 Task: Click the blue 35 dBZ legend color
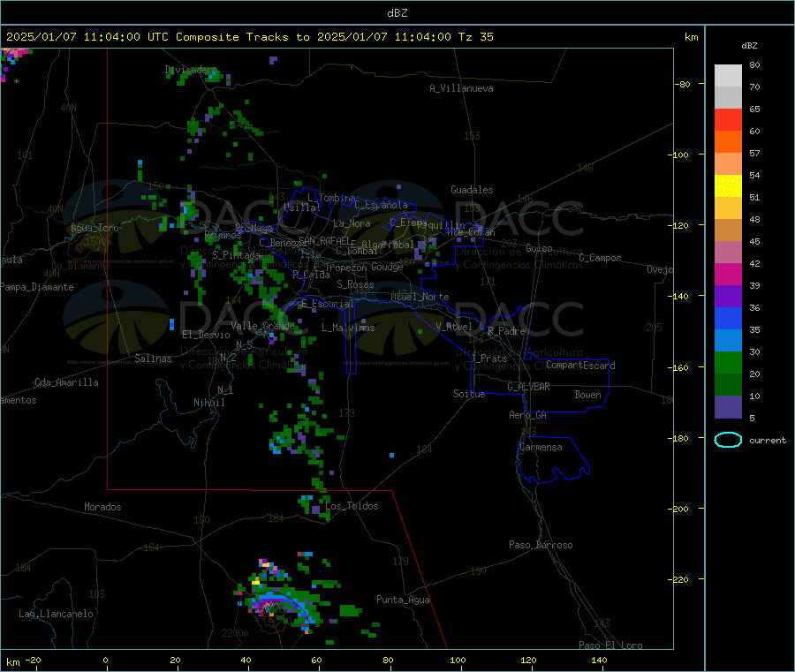click(x=728, y=318)
